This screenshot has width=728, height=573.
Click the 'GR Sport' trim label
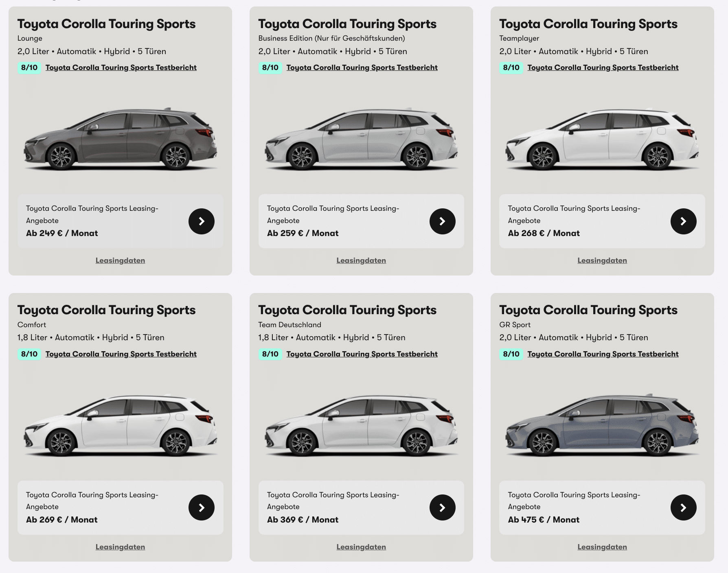coord(515,325)
